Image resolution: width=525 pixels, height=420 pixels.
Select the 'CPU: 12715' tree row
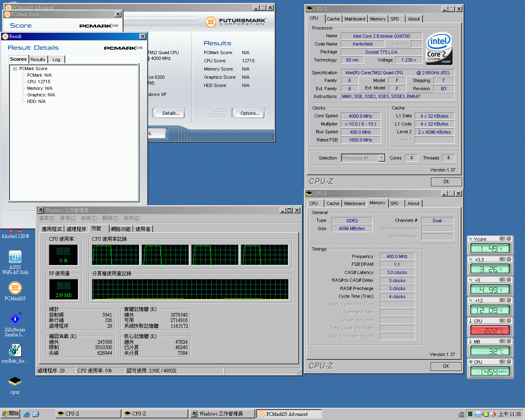tap(39, 82)
